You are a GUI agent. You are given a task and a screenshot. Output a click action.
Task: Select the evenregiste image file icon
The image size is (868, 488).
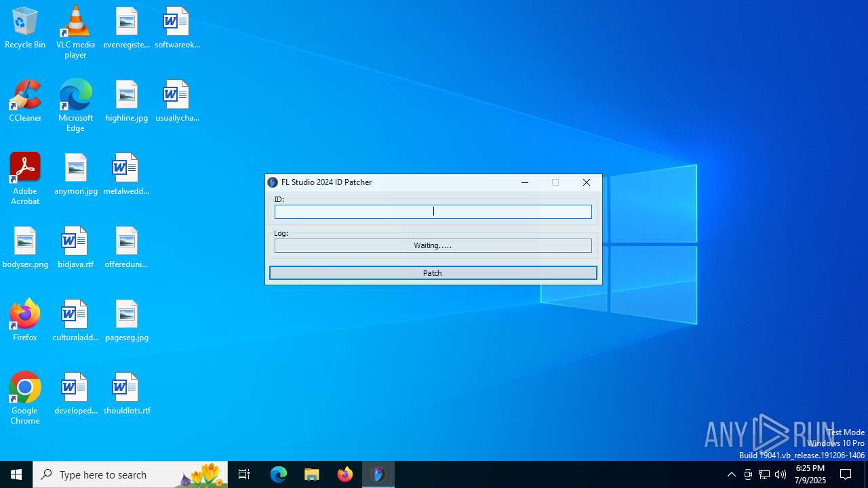pyautogui.click(x=127, y=28)
